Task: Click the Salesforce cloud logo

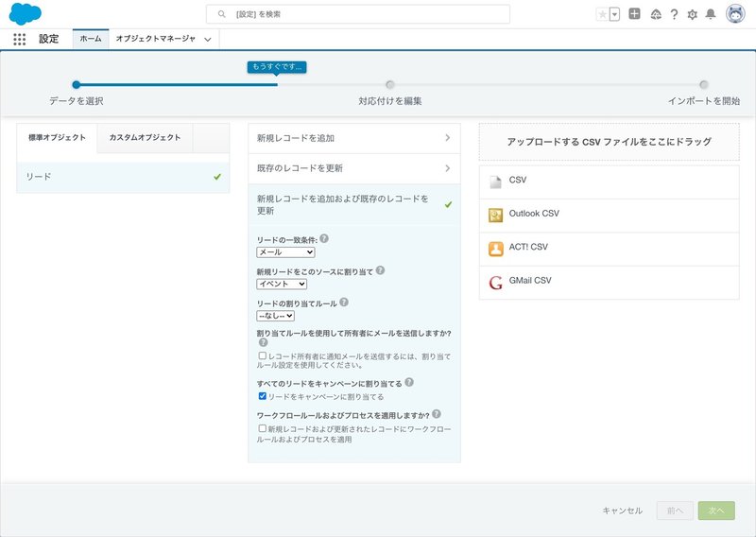Action: [x=26, y=13]
